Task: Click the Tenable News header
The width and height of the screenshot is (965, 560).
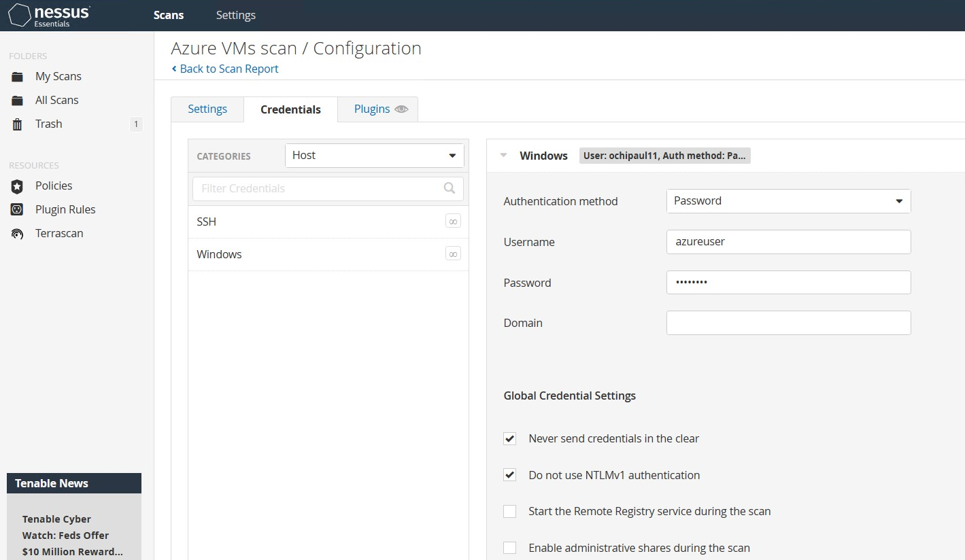Action: tap(74, 483)
